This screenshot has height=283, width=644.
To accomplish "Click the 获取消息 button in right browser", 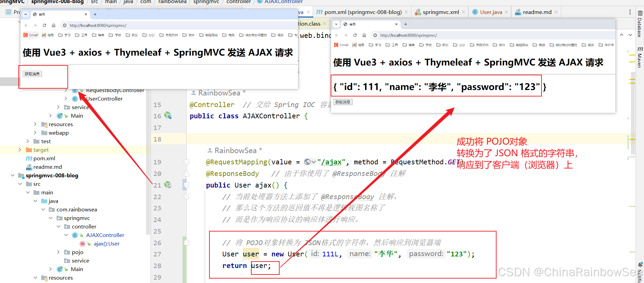I will click(343, 102).
